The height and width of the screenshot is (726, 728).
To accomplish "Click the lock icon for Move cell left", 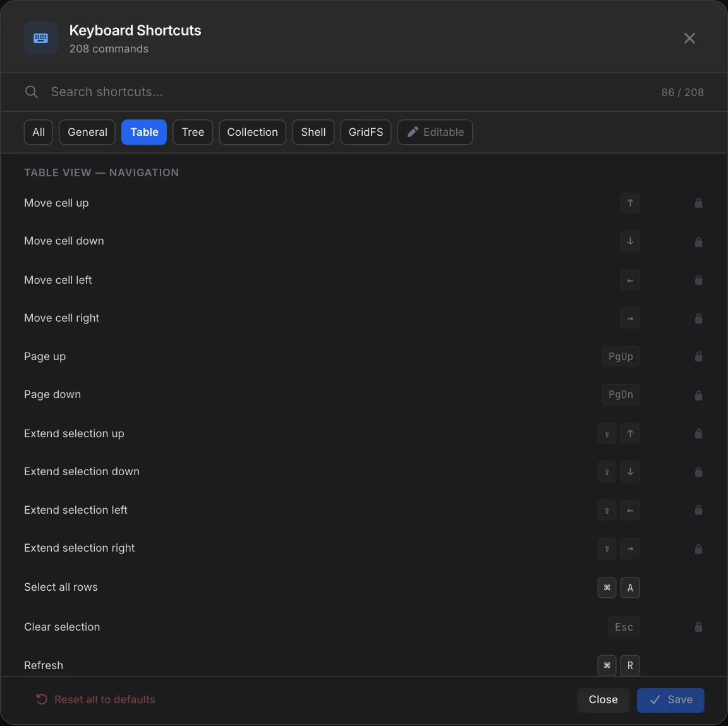I will point(698,280).
